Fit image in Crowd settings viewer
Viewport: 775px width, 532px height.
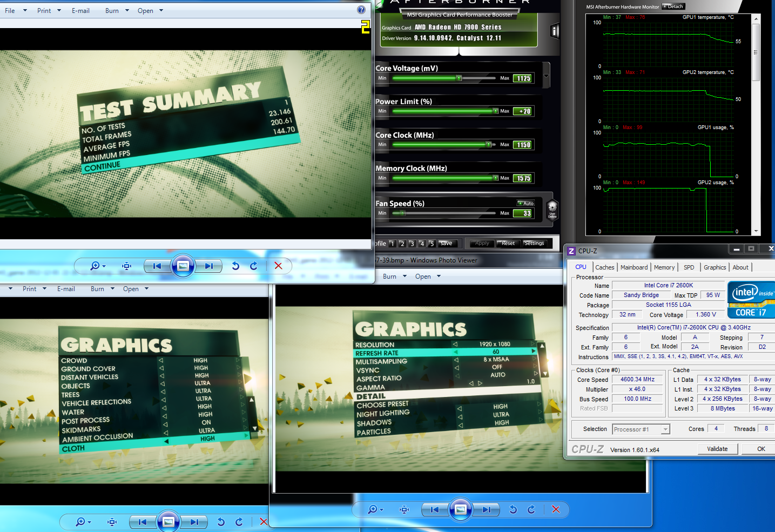[112, 522]
